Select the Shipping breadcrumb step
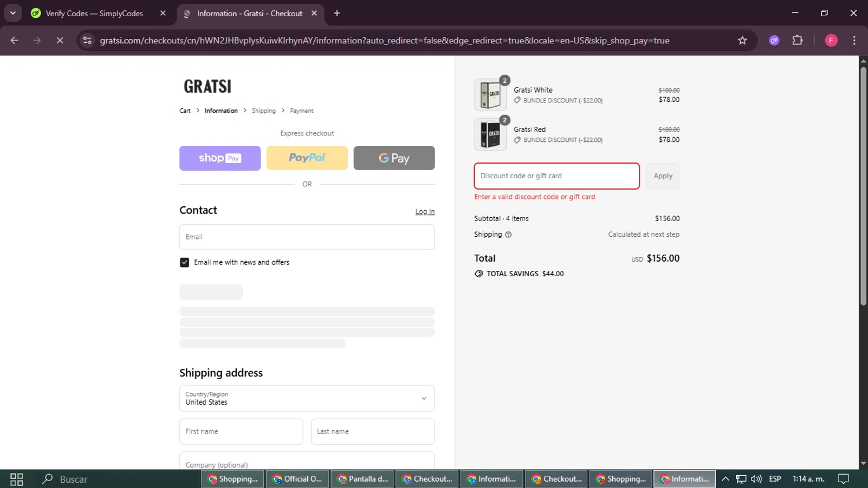The image size is (868, 488). click(x=263, y=111)
